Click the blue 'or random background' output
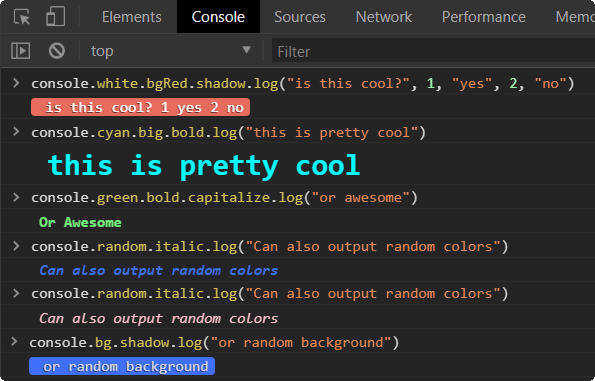 [122, 366]
